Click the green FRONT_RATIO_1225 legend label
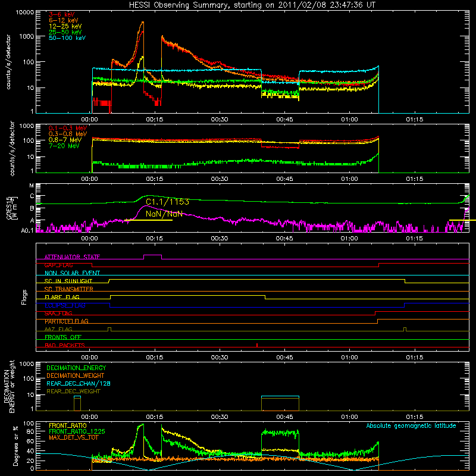This screenshot has height=476, width=476. coord(77,431)
